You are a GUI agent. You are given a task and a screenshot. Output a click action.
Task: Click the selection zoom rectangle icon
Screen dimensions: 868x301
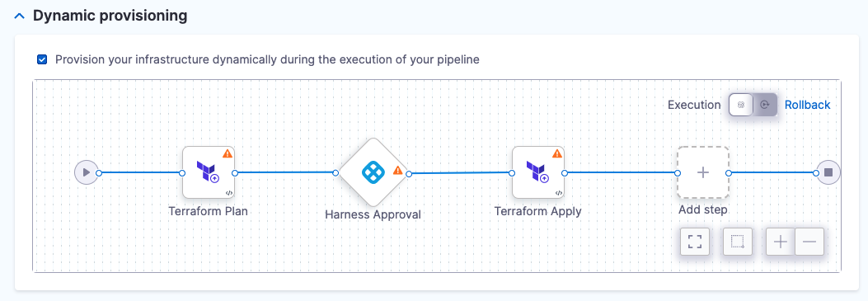coord(738,242)
